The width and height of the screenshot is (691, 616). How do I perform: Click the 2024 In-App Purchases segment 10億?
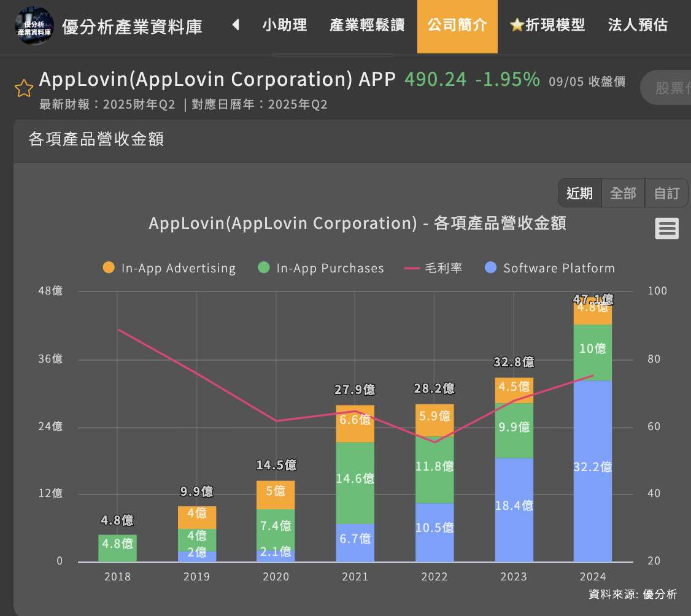(593, 353)
